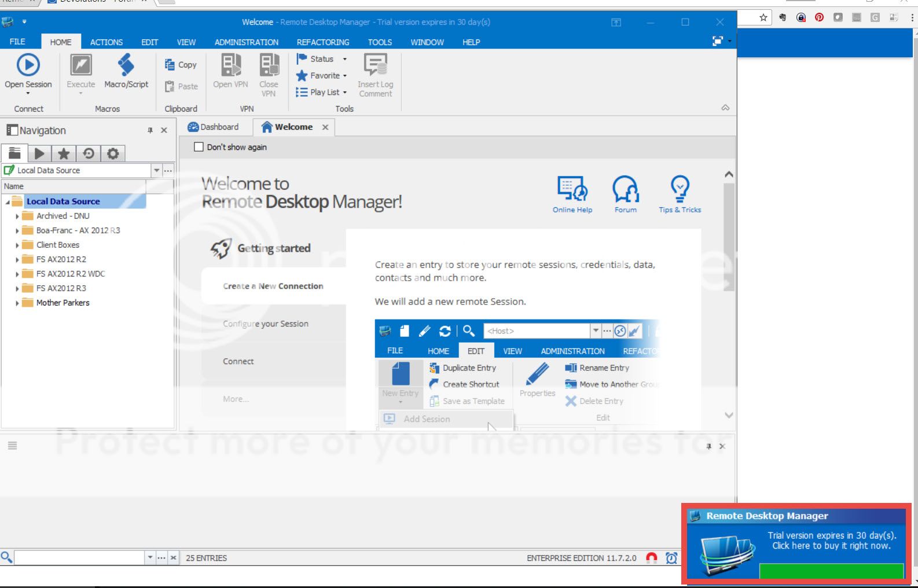This screenshot has height=588, width=918.
Task: Click the trial expiration buy notification
Action: pyautogui.click(x=831, y=541)
